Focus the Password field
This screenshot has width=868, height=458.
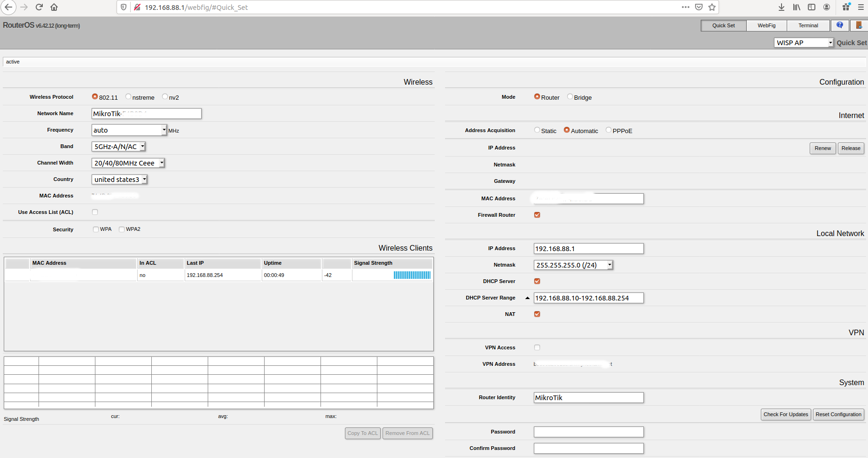click(589, 432)
